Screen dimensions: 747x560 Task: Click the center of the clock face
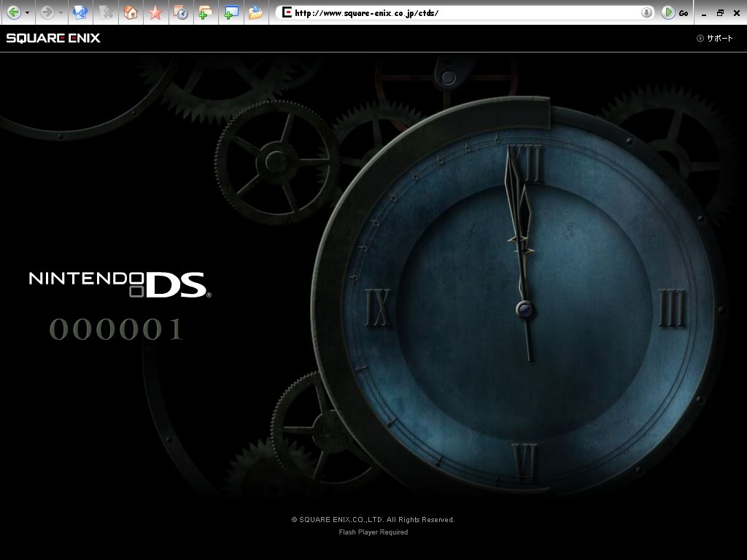[524, 310]
